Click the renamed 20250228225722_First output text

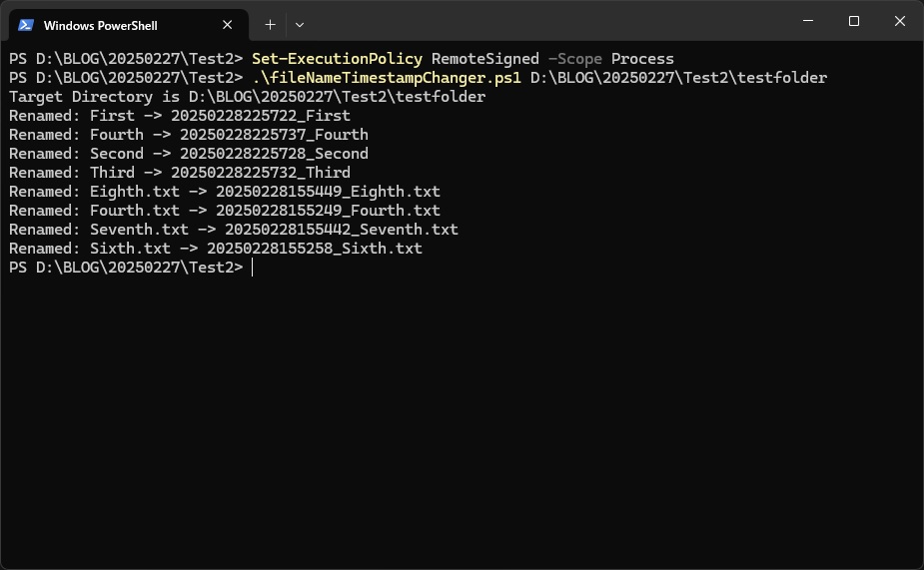(x=261, y=116)
